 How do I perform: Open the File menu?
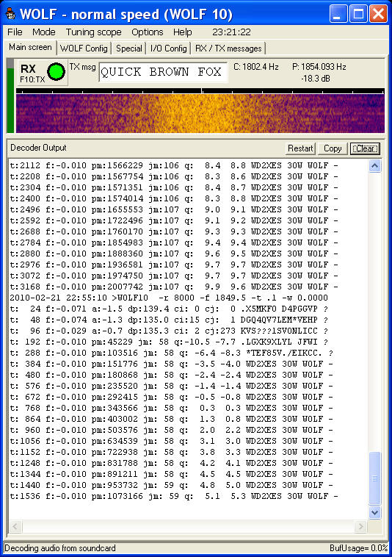[x=15, y=32]
